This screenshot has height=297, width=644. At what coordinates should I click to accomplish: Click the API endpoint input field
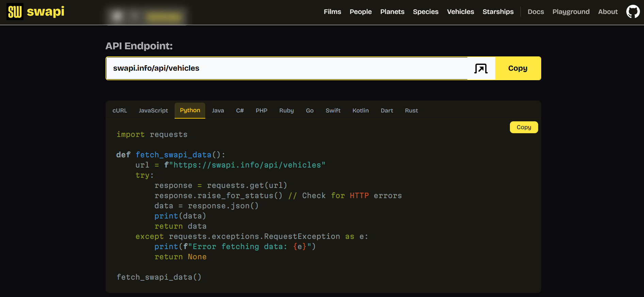(287, 68)
